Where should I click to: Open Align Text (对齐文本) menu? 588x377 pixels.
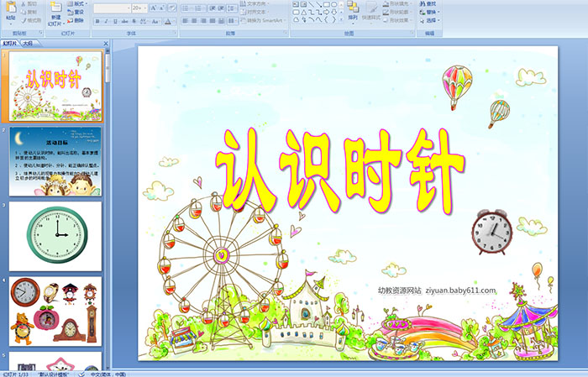coord(255,12)
